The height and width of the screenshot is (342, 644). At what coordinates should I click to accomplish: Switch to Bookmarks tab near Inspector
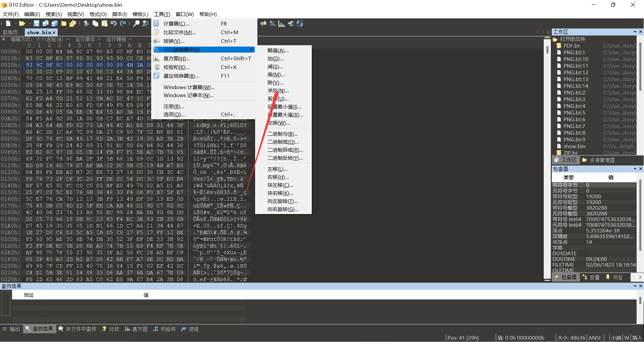[x=614, y=277]
